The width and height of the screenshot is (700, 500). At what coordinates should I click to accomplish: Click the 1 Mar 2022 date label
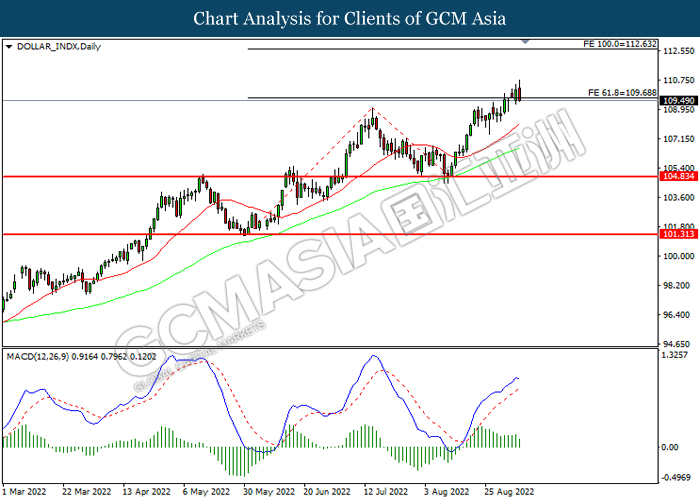25,492
